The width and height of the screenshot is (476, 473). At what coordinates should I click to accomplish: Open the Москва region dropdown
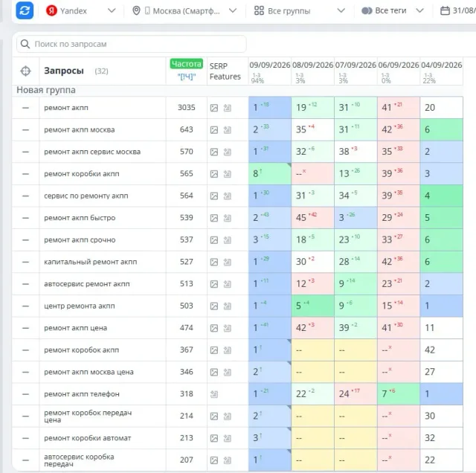[184, 11]
